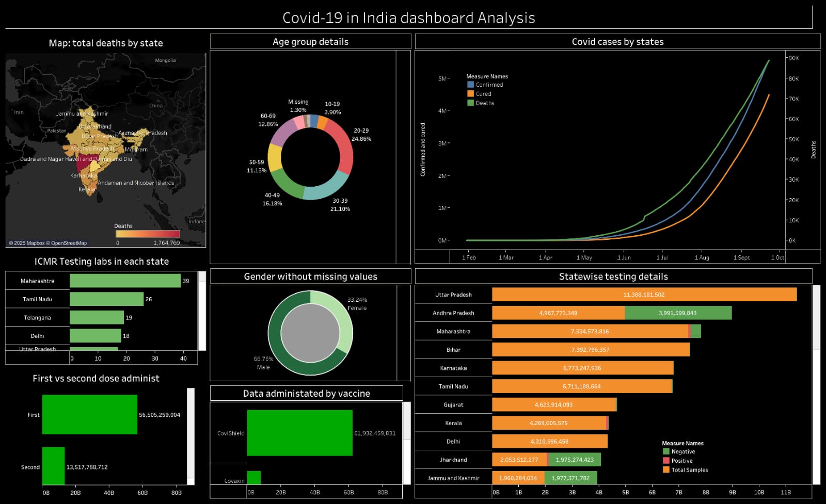Click the First dose bar
This screenshot has width=826, height=504.
[x=90, y=415]
